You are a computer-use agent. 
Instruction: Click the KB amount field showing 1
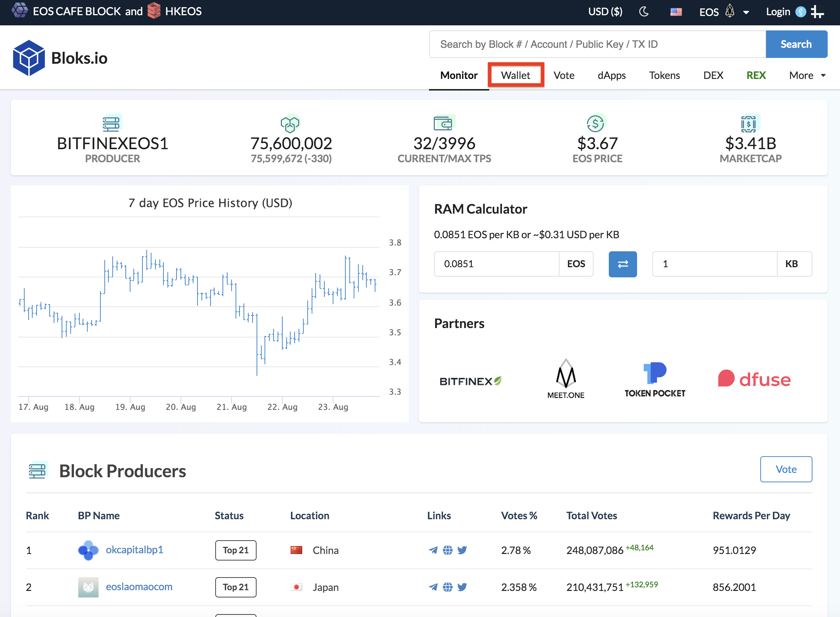(x=715, y=264)
